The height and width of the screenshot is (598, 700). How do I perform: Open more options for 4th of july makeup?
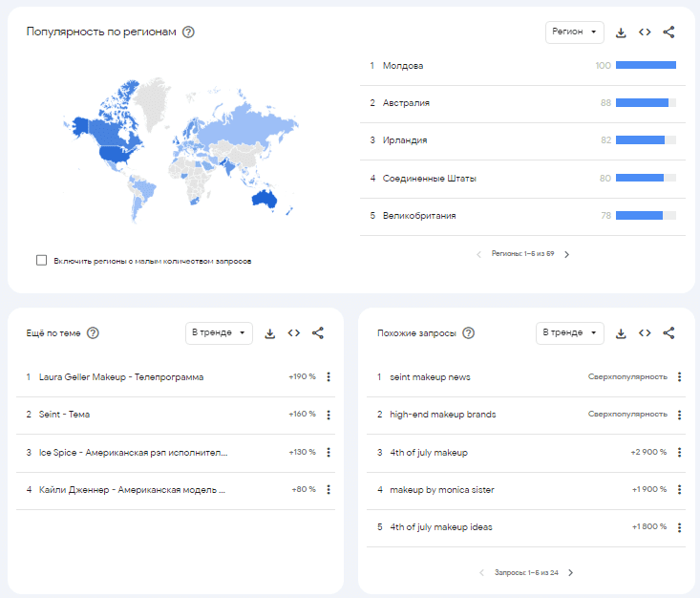pos(679,453)
